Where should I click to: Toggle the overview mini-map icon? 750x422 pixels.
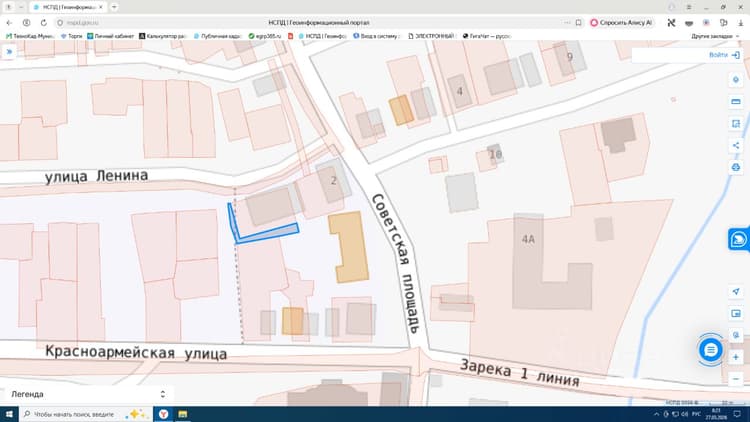pyautogui.click(x=736, y=313)
